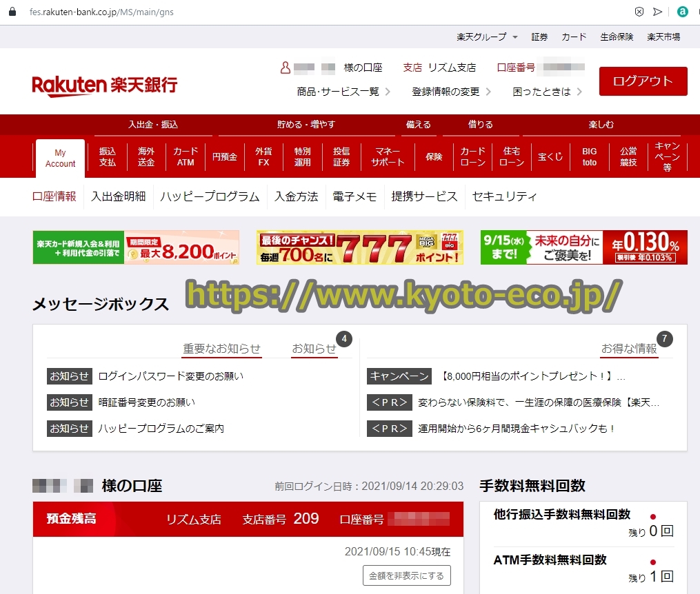Click the リズム支店 branch name in header
700x594 pixels.
pos(452,68)
